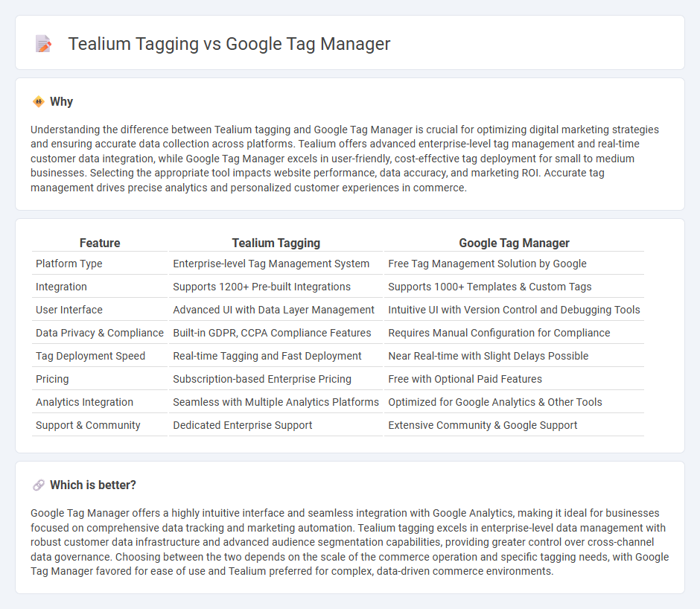The height and width of the screenshot is (609, 700).
Task: Click the paragraph starting Google Tag Manager offers
Action: point(350,542)
